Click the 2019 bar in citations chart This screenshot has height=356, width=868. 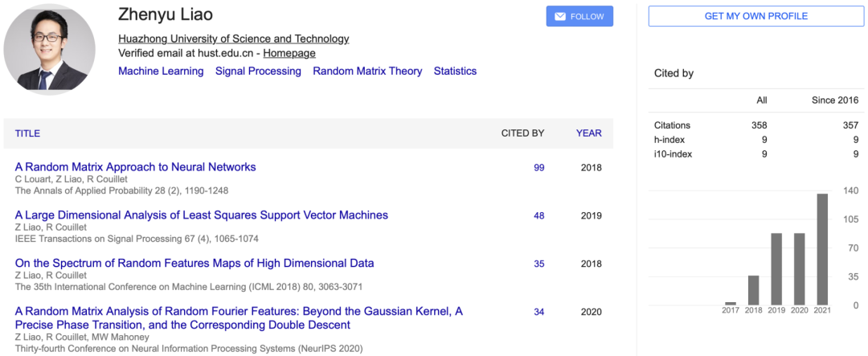776,268
